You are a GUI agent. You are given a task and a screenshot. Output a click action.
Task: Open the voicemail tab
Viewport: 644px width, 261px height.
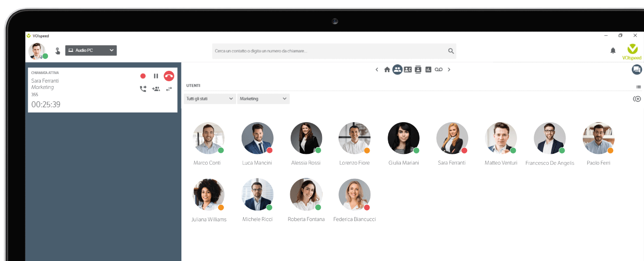coord(439,69)
